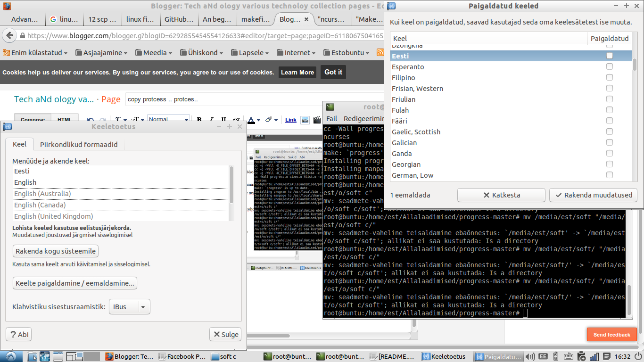This screenshot has height=362, width=644.
Task: Click the language list scrollbar in Keeletoetus
Action: coord(231,184)
